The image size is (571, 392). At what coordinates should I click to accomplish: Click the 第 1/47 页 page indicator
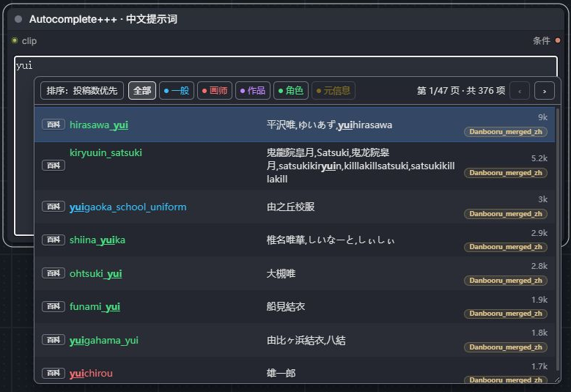pos(438,91)
